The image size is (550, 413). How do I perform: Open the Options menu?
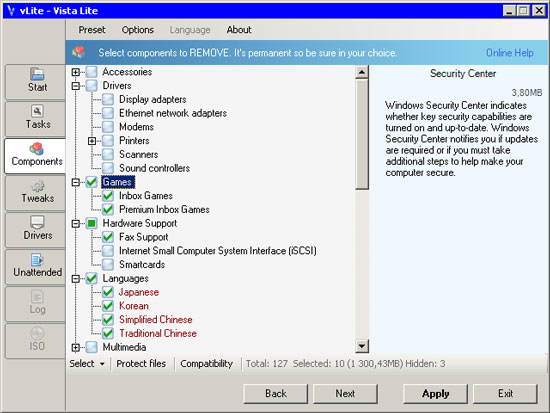(x=138, y=30)
